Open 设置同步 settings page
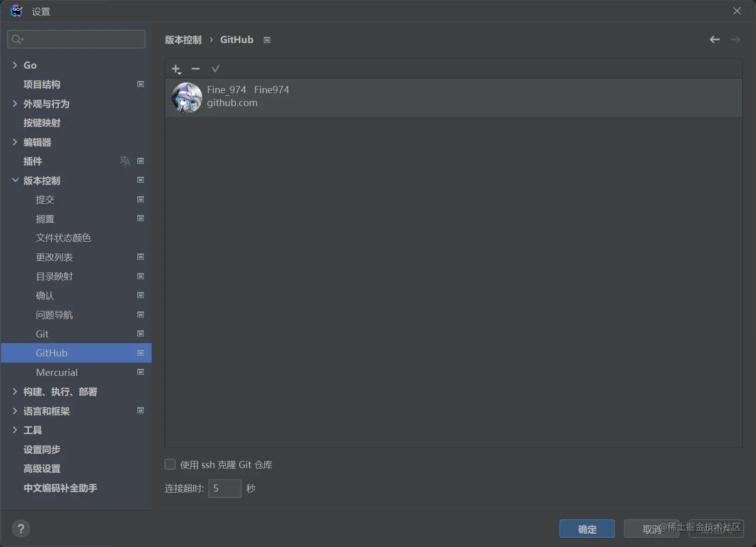756x547 pixels. coord(42,449)
